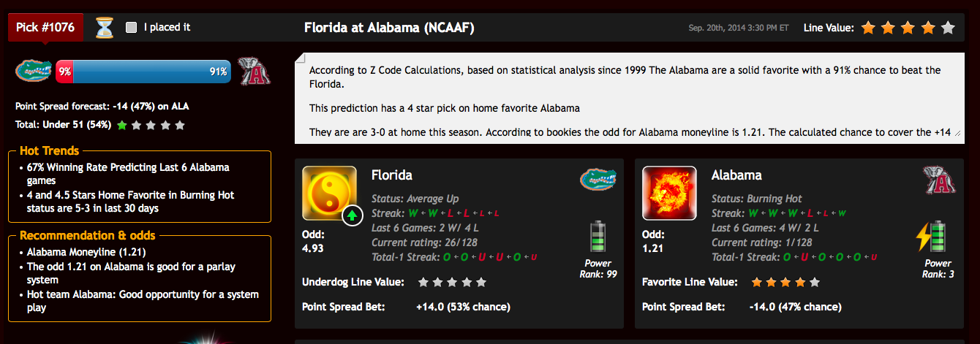
Task: Click the 91% blue win probability bar
Action: pyautogui.click(x=153, y=72)
